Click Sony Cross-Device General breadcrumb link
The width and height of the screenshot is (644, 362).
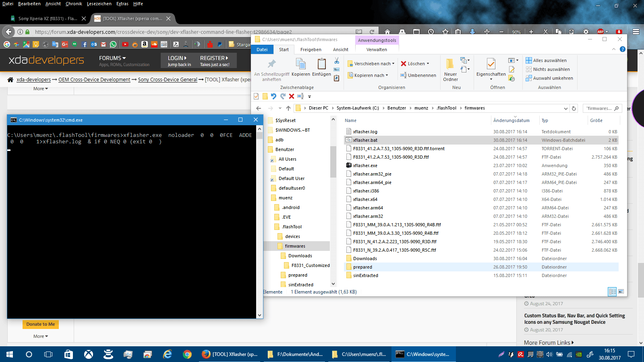(x=168, y=80)
